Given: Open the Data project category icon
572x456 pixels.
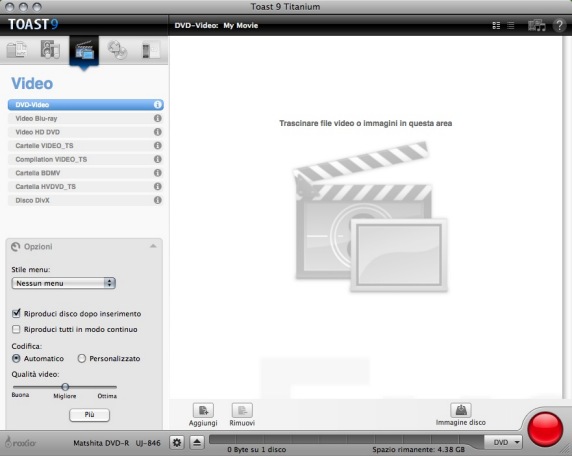Looking at the screenshot, I should (17, 50).
